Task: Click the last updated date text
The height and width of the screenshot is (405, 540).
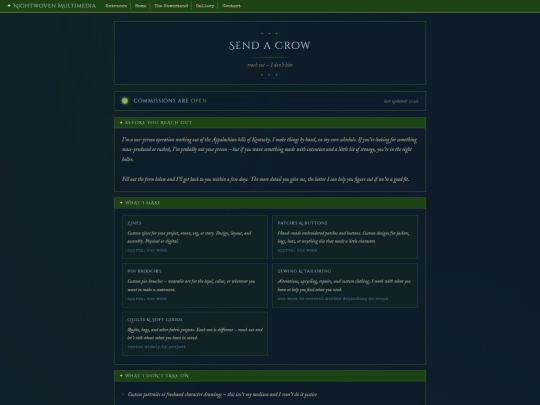Action: [x=401, y=101]
